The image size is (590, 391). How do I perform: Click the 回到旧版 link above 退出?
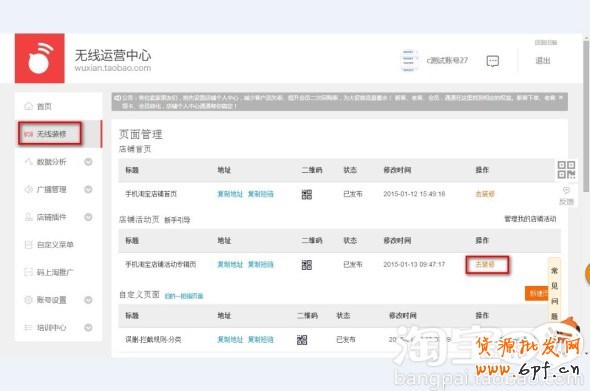tap(546, 43)
